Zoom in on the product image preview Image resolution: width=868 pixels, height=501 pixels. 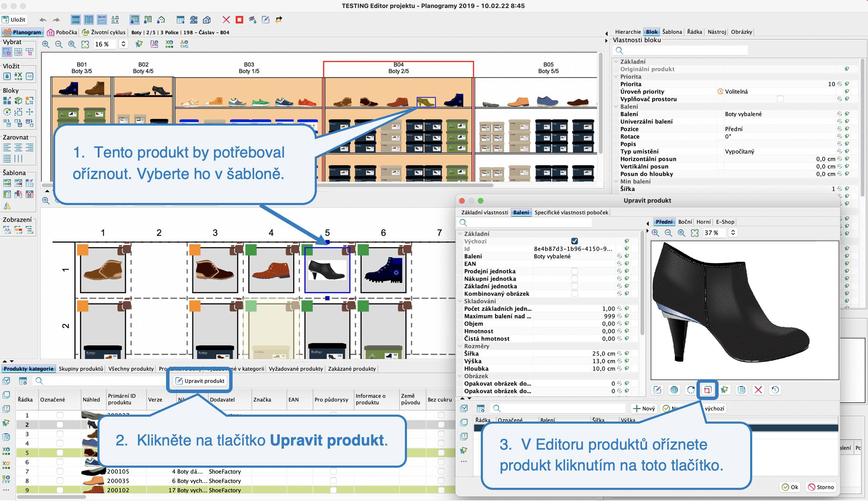coord(655,233)
